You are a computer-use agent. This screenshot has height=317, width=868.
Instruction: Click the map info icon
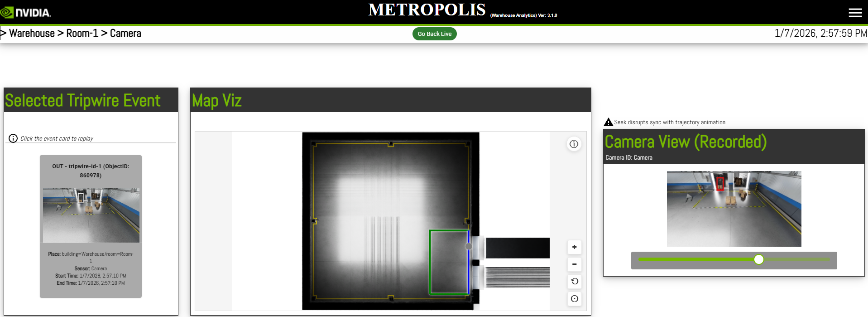point(574,144)
